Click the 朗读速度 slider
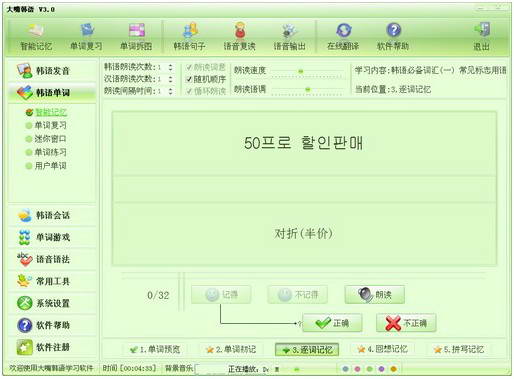Viewport: 514px width, 379px height. tap(307, 71)
